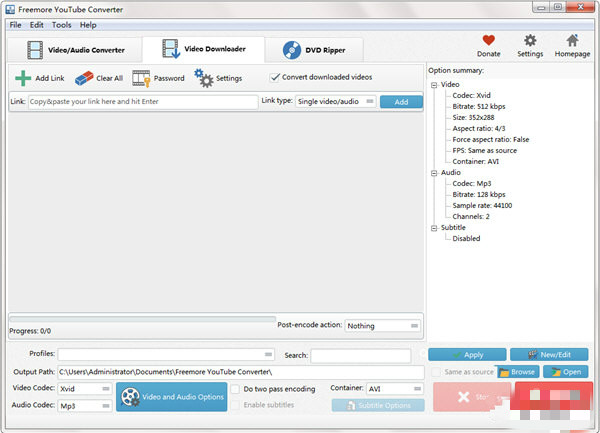This screenshot has width=600, height=433.
Task: Select 'Channels: 2' row
Action: (471, 216)
